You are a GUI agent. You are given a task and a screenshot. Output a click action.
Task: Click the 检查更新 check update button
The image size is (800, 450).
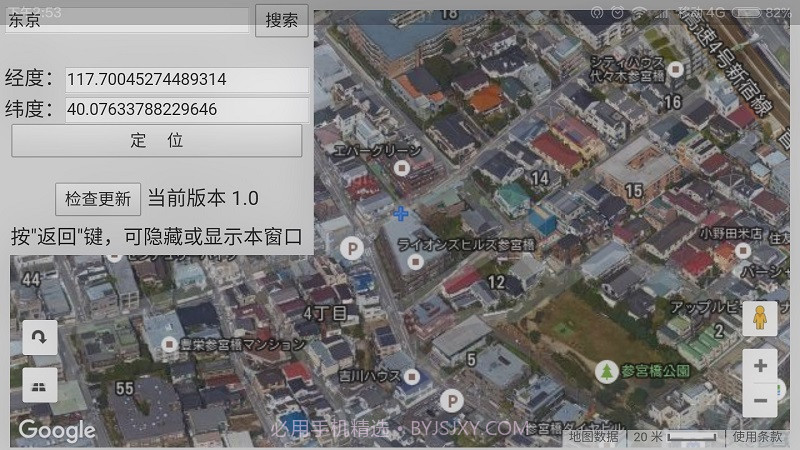[98, 198]
